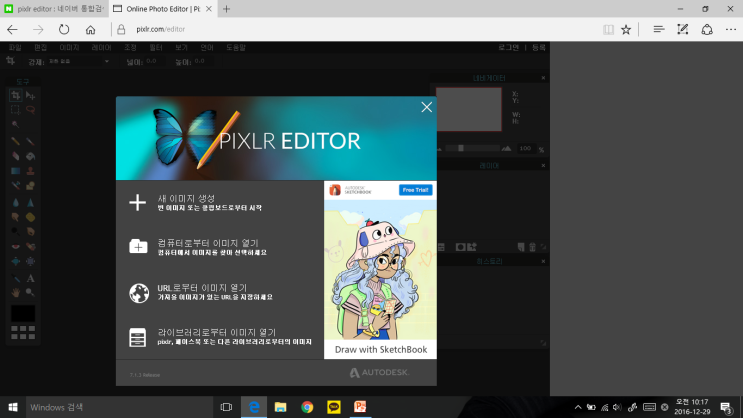Select the Paint Bucket tool
Viewport: 743px width, 418px height.
30,156
